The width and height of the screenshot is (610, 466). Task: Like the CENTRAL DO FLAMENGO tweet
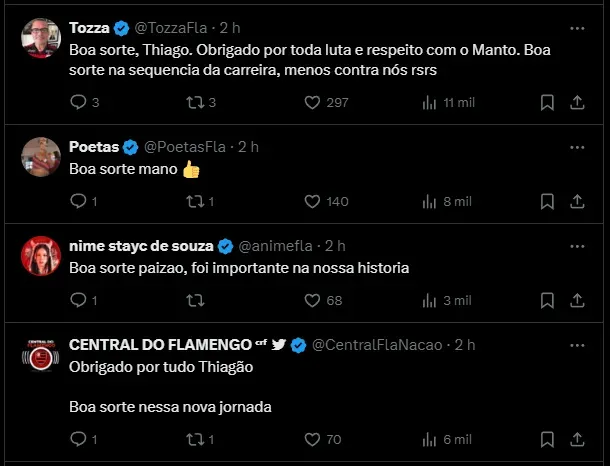tap(311, 439)
